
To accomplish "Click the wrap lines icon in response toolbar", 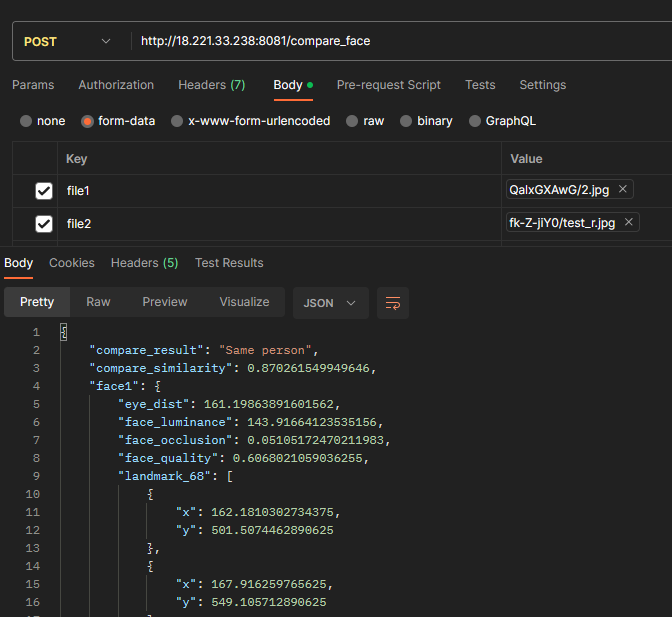I will tap(393, 302).
